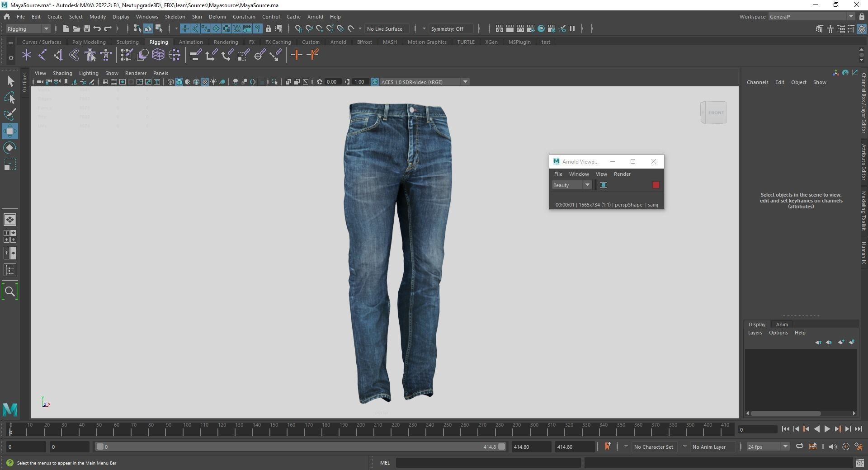The height and width of the screenshot is (470, 868).
Task: Click the Open Scene folder icon
Action: point(76,28)
